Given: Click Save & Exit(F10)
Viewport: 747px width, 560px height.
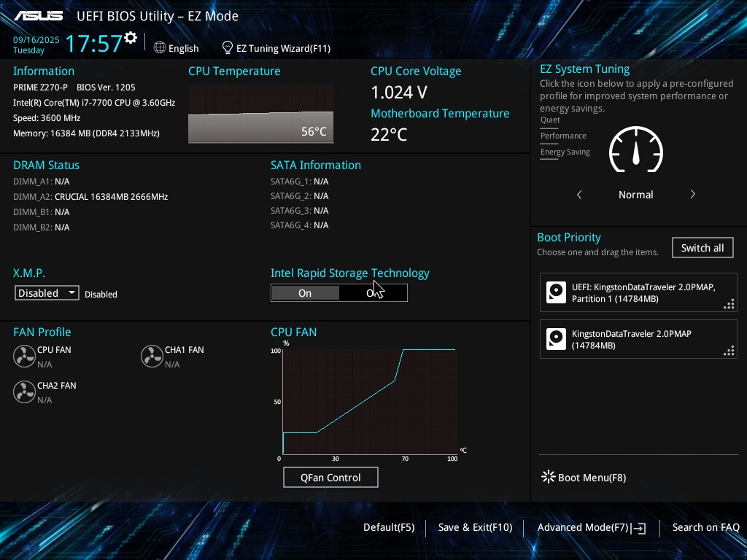Looking at the screenshot, I should point(475,527).
